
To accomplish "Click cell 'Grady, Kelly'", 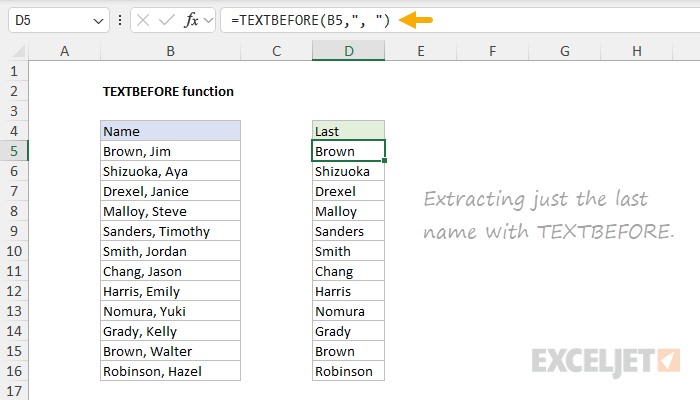I will click(x=171, y=331).
